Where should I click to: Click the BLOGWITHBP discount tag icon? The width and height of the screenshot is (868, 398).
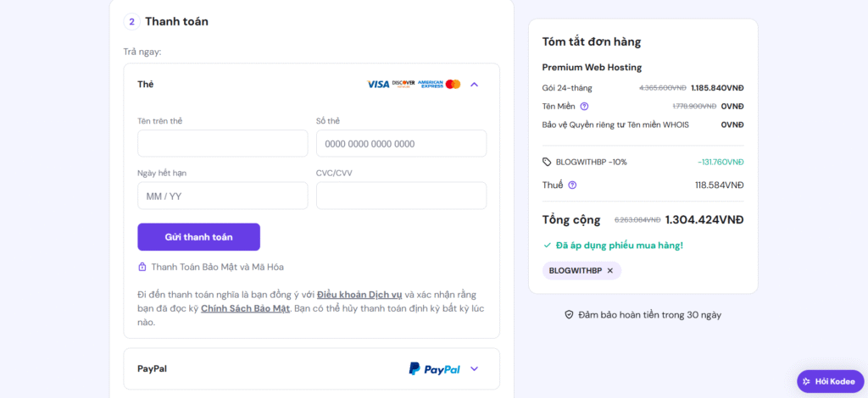tap(547, 162)
